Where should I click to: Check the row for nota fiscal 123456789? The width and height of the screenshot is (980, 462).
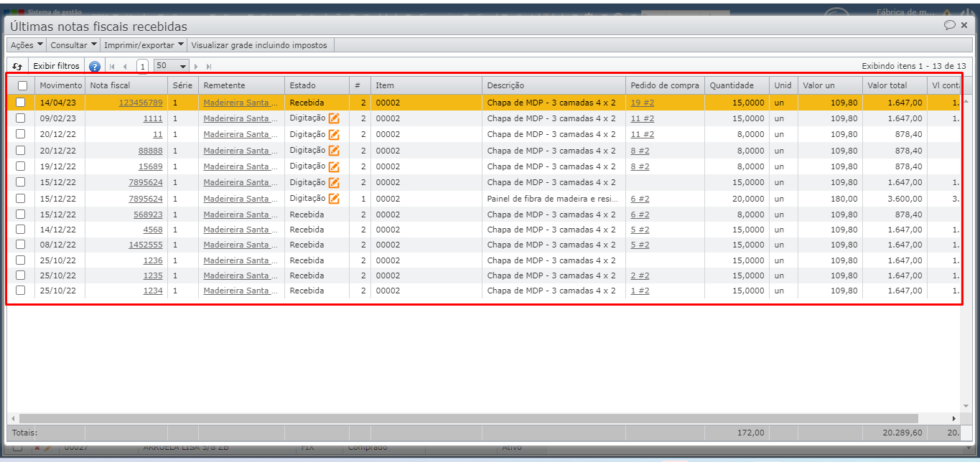[x=21, y=103]
